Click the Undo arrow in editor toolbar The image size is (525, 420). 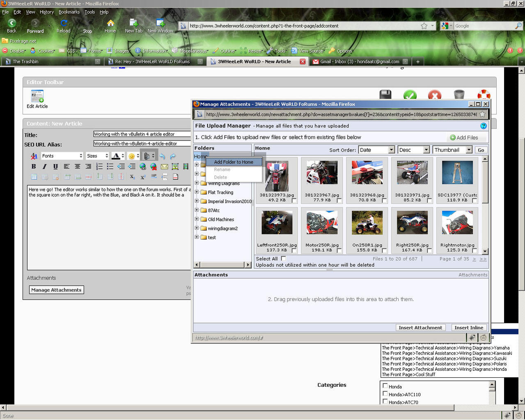pyautogui.click(x=162, y=156)
